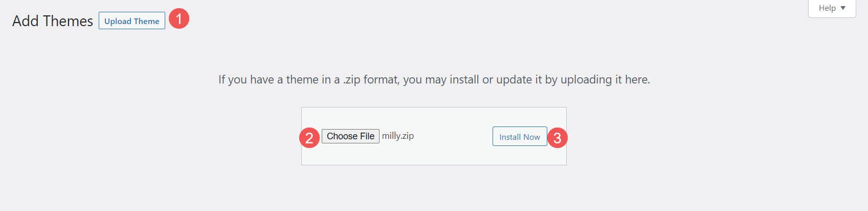Click the word 'Now' on install button
Viewport: 868px width, 211px height.
pos(531,137)
